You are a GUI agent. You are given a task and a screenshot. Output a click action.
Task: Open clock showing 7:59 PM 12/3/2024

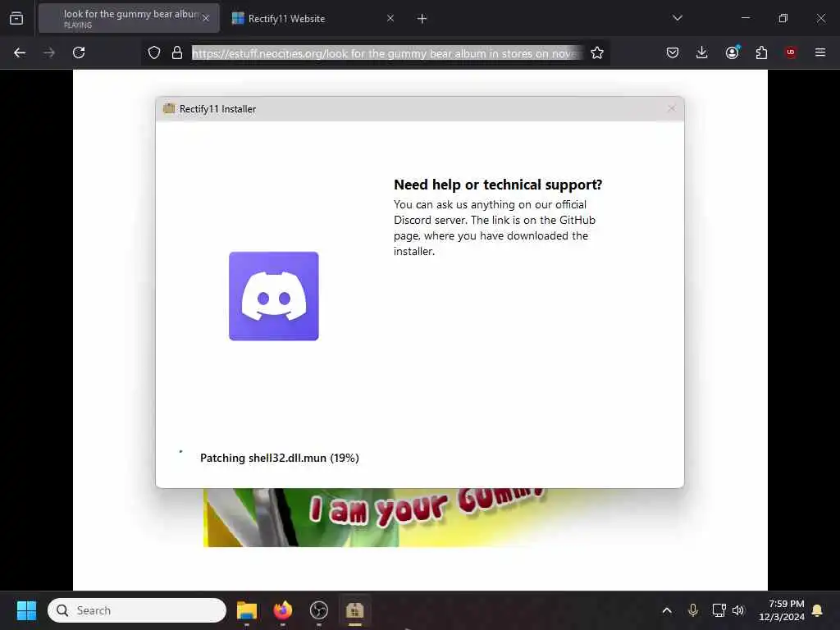782,610
